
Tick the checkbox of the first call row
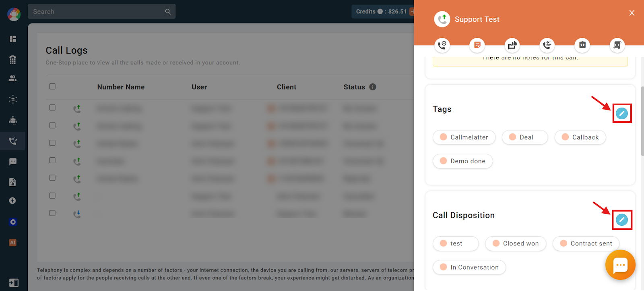click(x=52, y=108)
